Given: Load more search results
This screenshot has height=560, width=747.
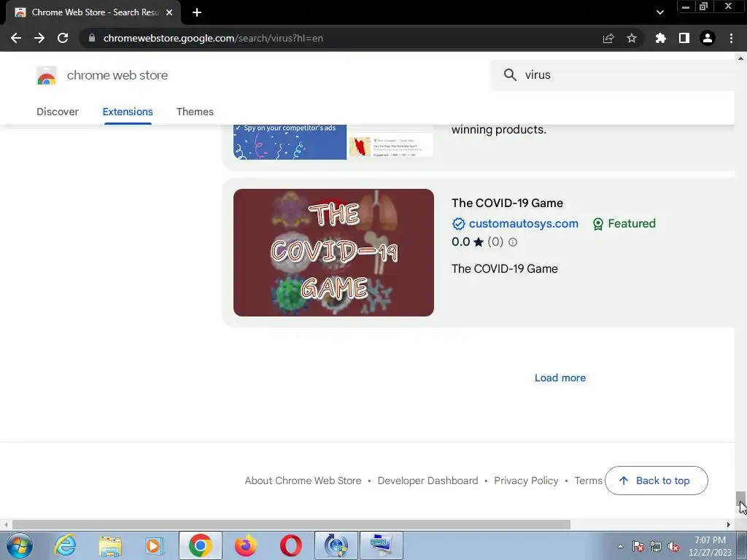Looking at the screenshot, I should coord(560,378).
